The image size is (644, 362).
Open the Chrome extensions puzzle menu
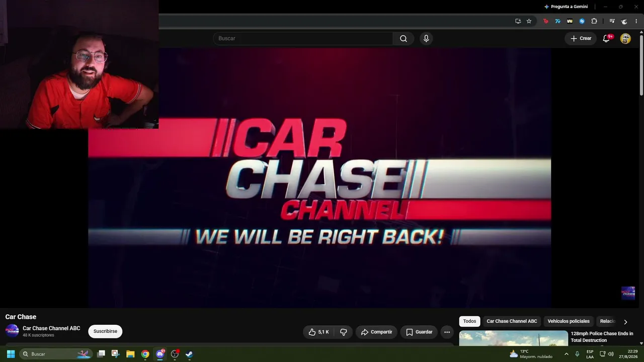(x=594, y=21)
